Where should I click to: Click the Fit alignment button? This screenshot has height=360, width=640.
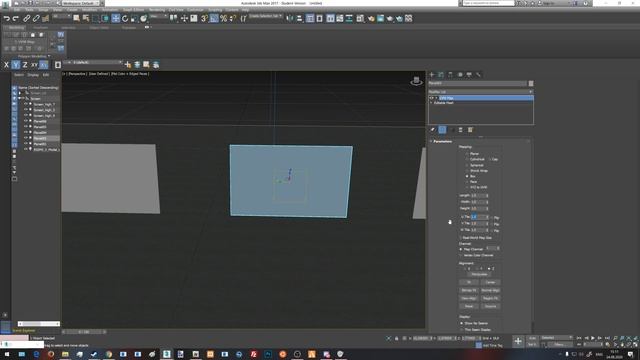[x=469, y=282]
